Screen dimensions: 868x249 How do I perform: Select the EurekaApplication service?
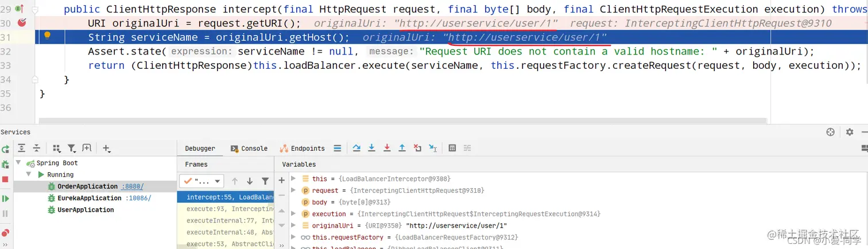(x=89, y=198)
